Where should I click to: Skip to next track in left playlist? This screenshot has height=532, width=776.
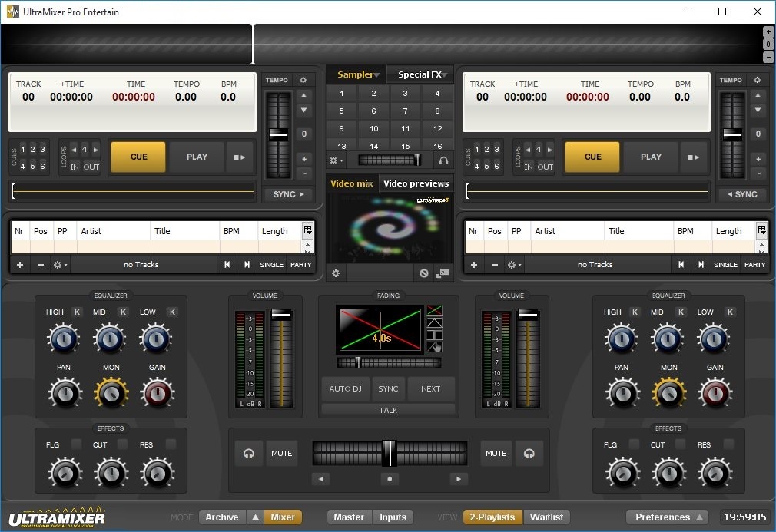tap(247, 265)
